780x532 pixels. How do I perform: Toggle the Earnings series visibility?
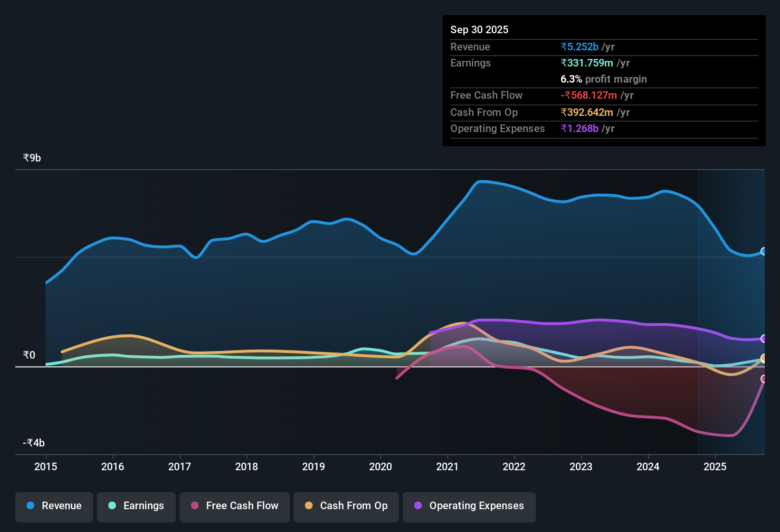point(136,506)
